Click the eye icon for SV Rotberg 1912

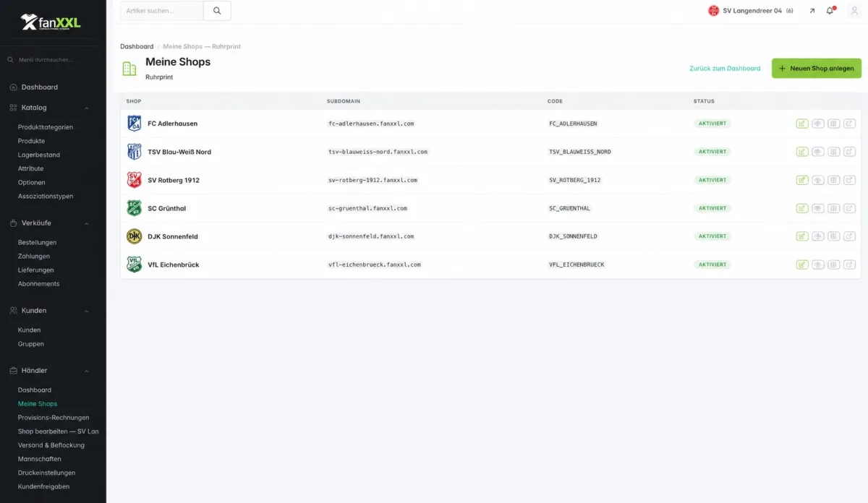click(x=818, y=180)
